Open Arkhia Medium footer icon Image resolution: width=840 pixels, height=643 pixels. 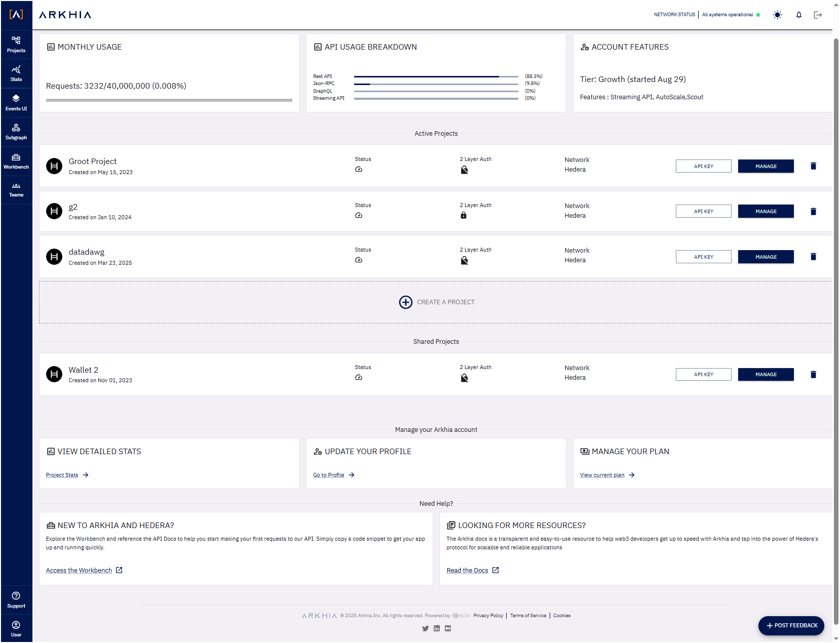[x=447, y=628]
